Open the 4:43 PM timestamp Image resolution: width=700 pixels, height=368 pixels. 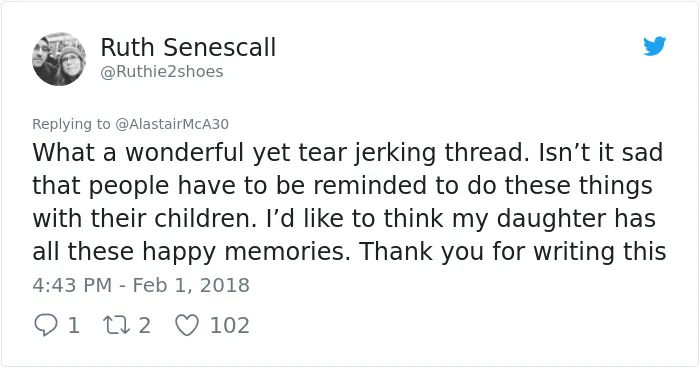coord(72,285)
